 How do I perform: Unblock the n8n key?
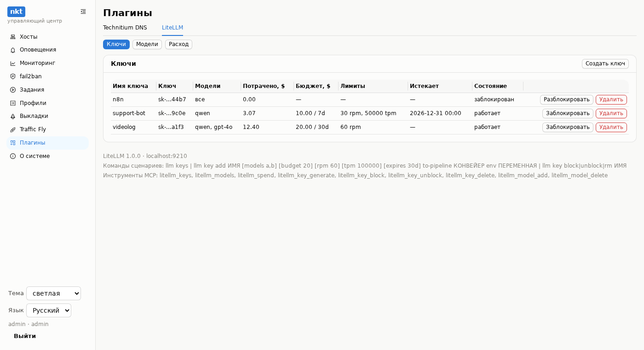pos(567,99)
